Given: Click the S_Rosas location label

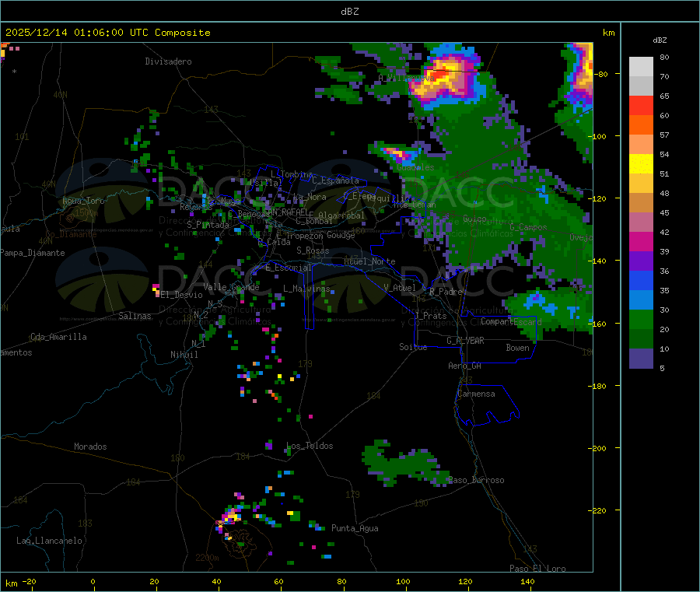Looking at the screenshot, I should coord(313,250).
